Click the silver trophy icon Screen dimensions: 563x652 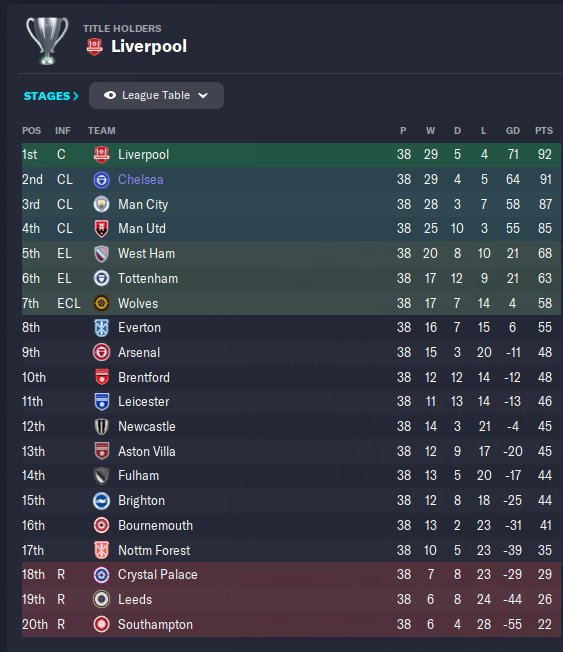coord(47,40)
